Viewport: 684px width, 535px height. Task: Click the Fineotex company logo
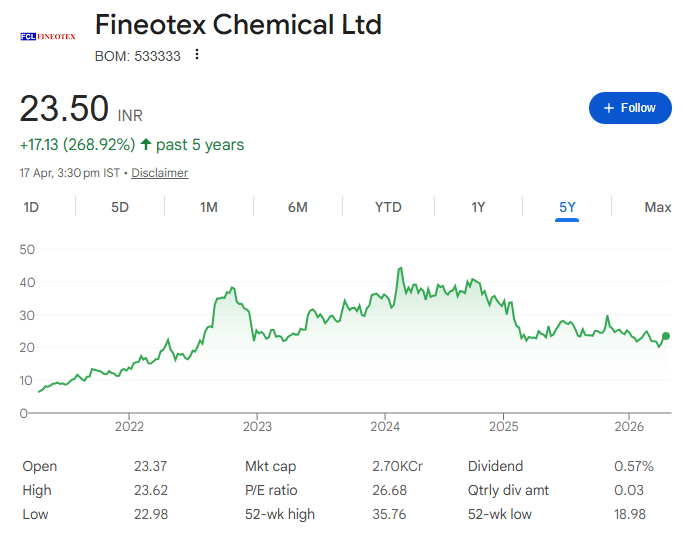tap(48, 36)
